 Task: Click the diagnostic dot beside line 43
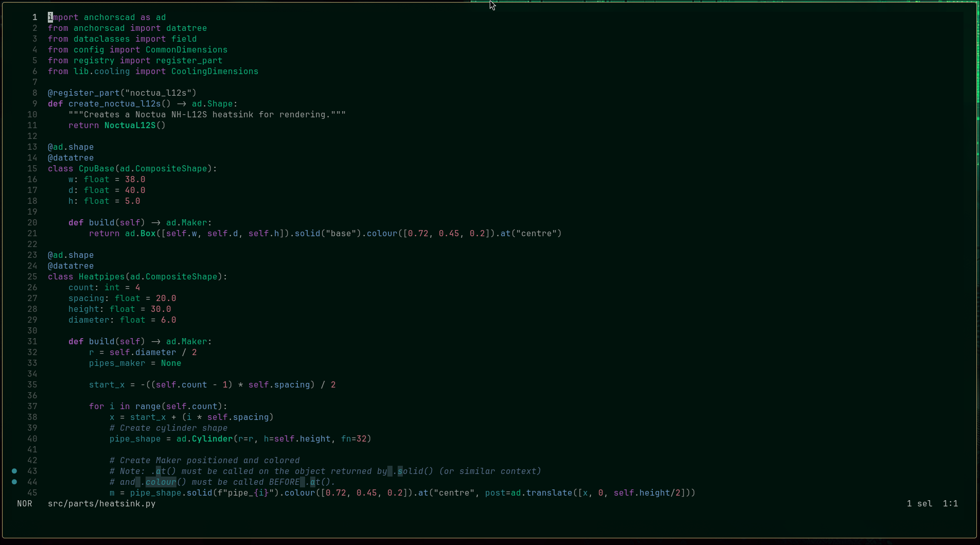click(x=14, y=471)
